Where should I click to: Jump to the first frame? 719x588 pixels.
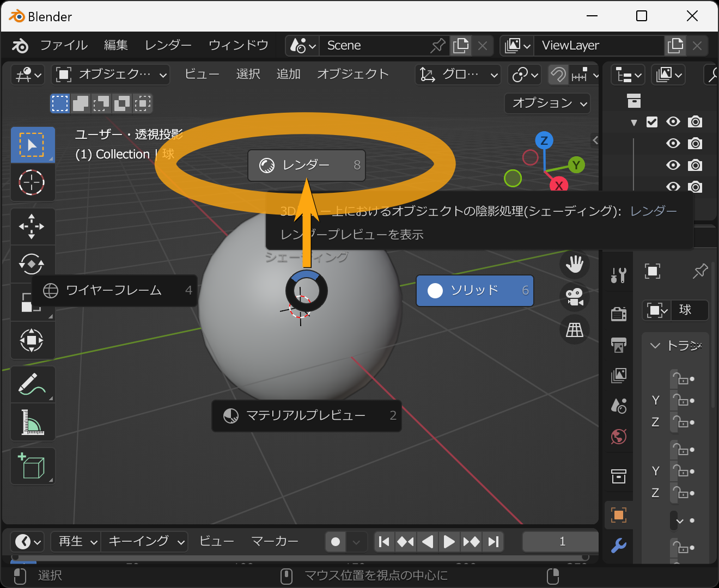click(x=384, y=542)
